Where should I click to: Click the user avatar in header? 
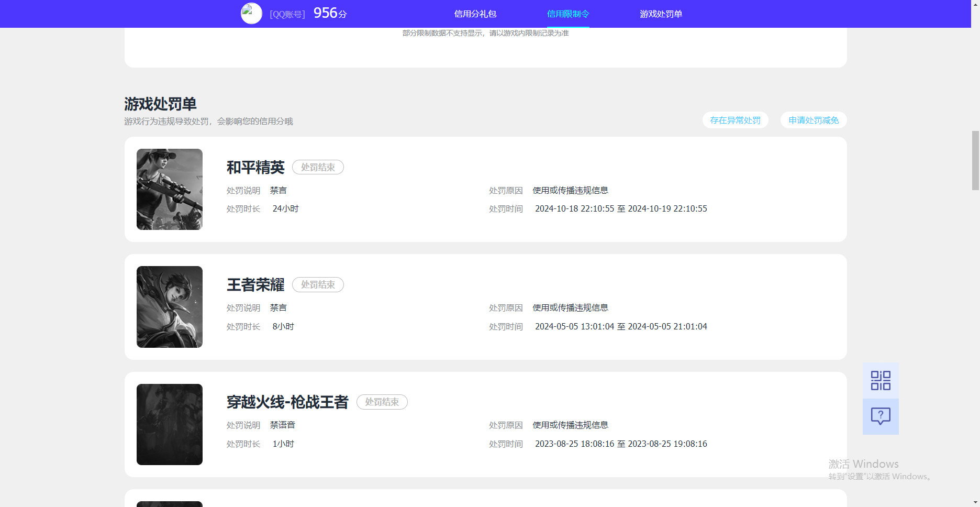coord(251,14)
